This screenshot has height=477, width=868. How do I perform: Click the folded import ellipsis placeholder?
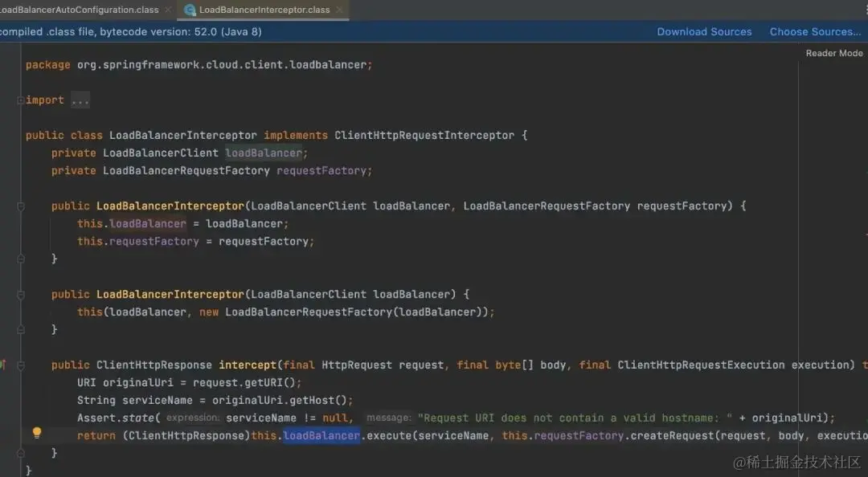coord(80,100)
